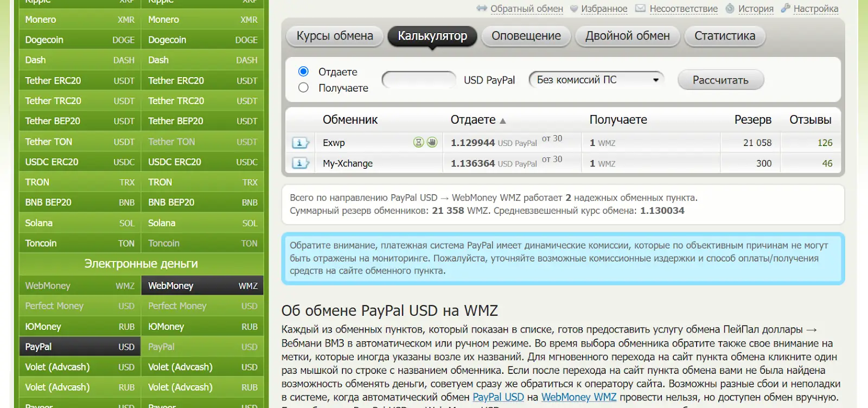Image resolution: width=868 pixels, height=408 pixels.
Task: Follow the PayPal USD link in text
Action: tap(498, 397)
